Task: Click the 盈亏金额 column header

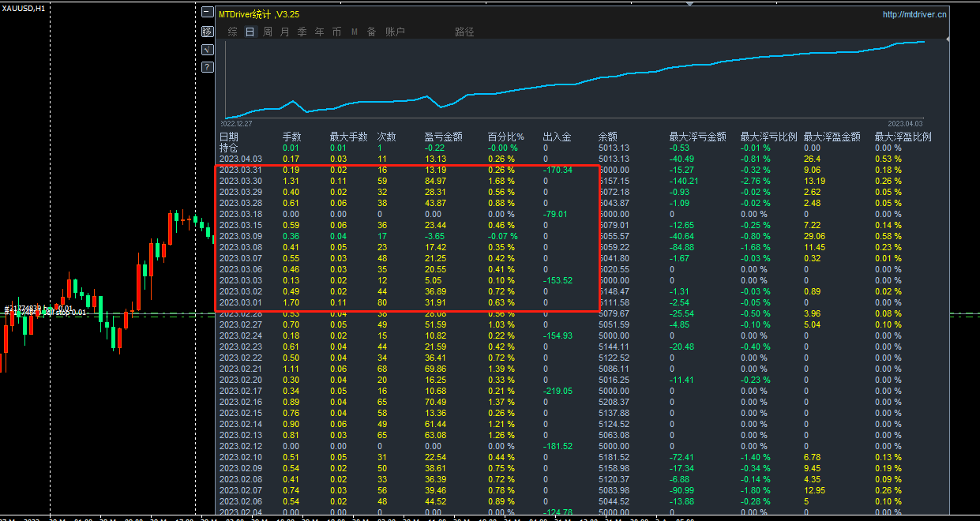Action: 442,137
